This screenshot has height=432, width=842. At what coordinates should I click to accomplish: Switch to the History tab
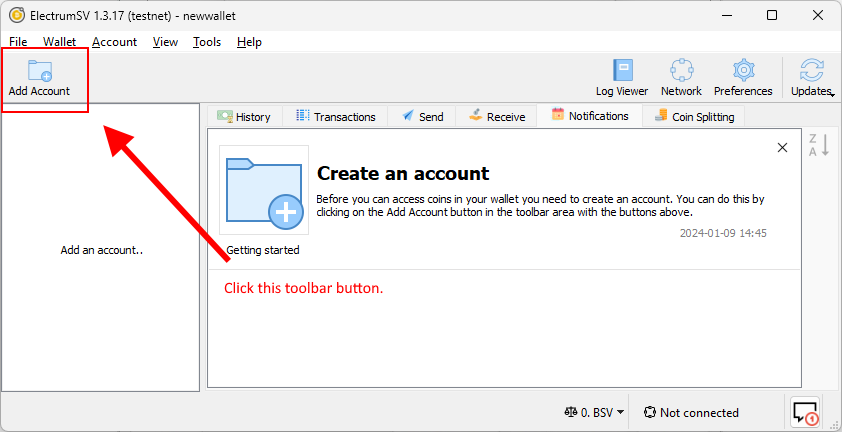click(244, 117)
